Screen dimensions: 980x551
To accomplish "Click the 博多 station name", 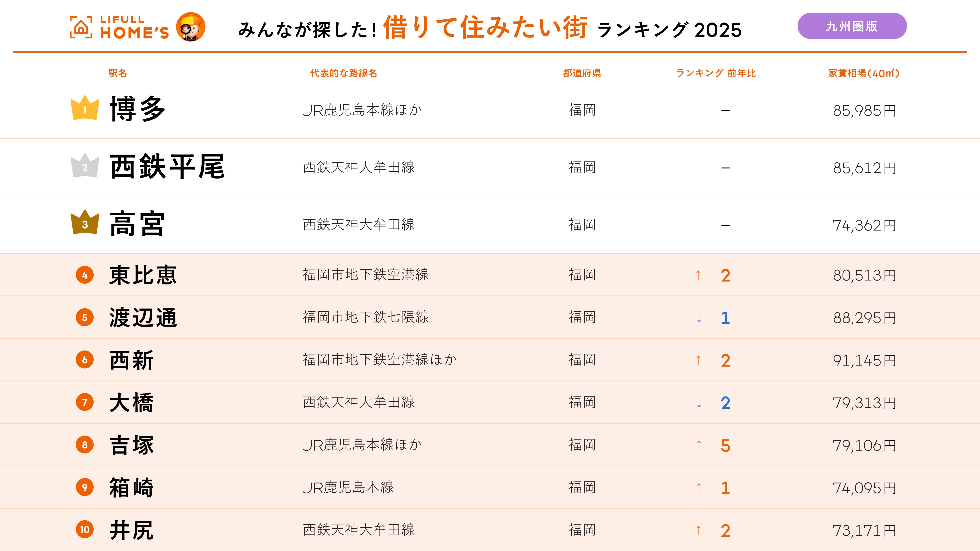I will (138, 109).
